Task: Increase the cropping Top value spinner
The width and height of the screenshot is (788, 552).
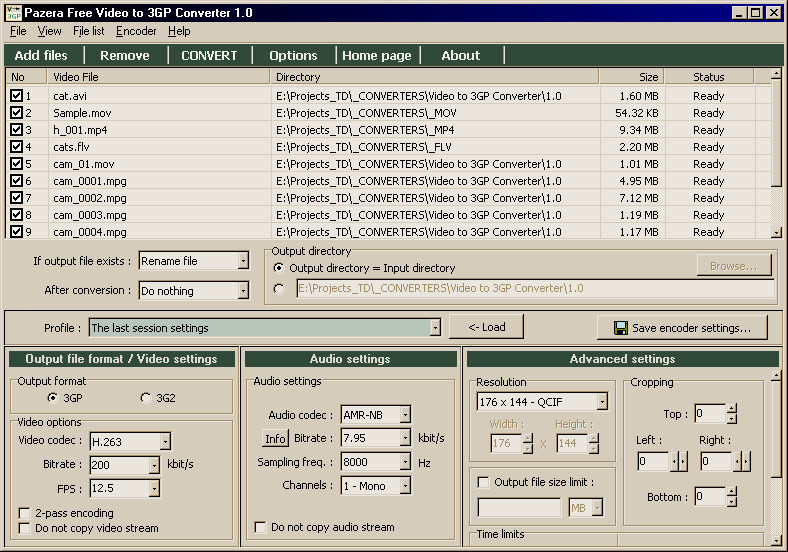Action: coord(732,409)
